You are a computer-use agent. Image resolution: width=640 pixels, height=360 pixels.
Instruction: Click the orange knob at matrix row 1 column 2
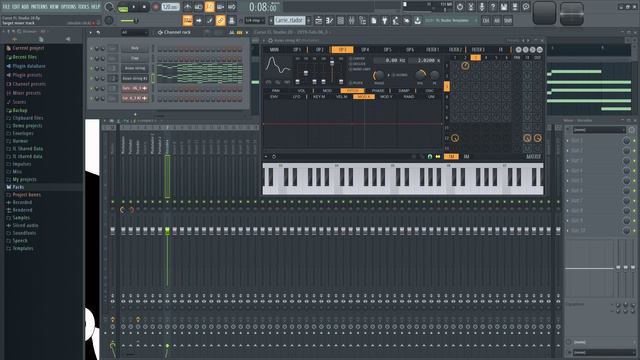coord(465,66)
